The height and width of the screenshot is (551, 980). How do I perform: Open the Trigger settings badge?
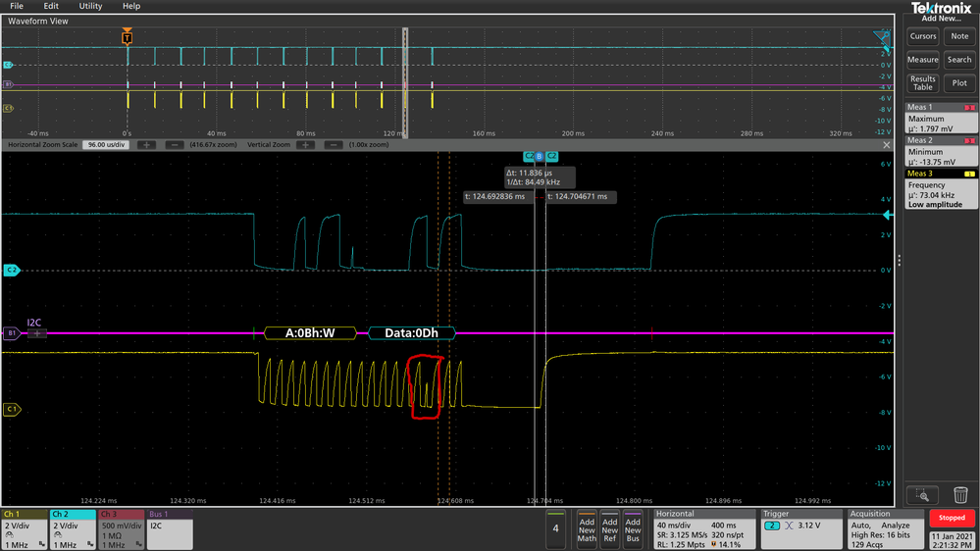799,528
